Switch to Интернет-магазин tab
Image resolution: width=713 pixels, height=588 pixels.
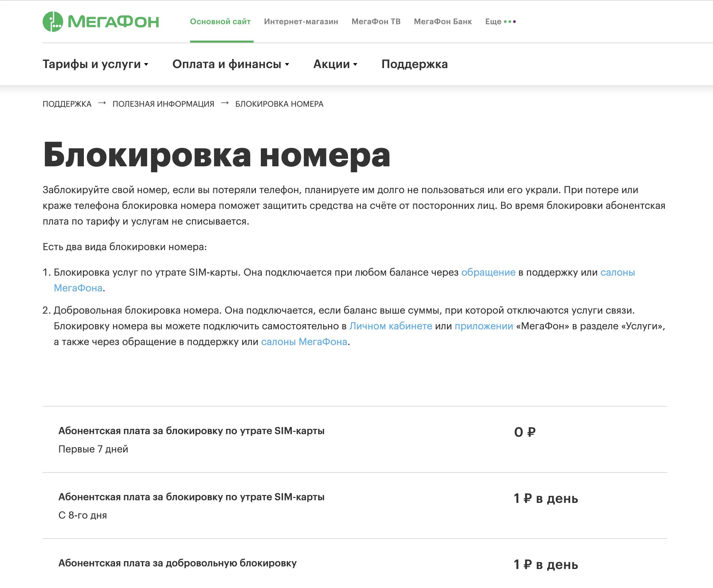coord(301,22)
